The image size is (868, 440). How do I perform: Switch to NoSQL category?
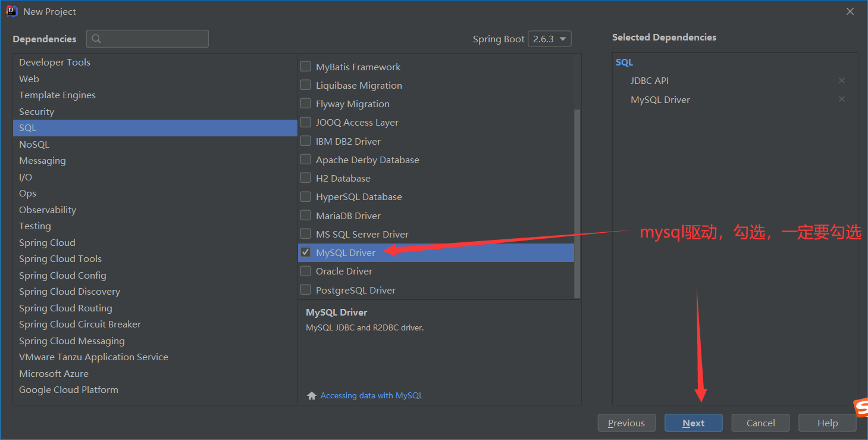coord(155,144)
